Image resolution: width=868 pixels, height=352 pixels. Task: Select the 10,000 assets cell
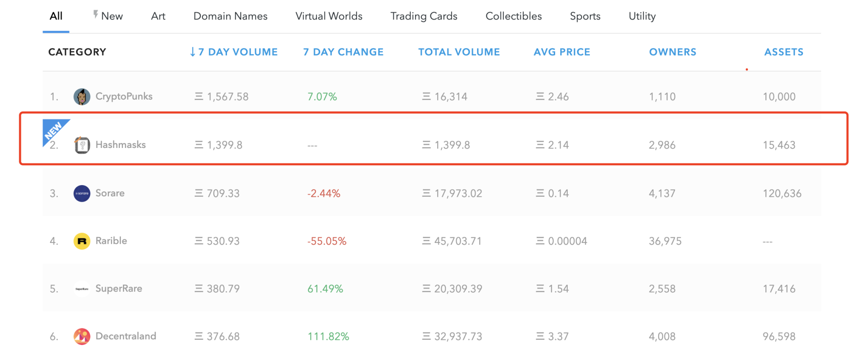[x=779, y=97]
